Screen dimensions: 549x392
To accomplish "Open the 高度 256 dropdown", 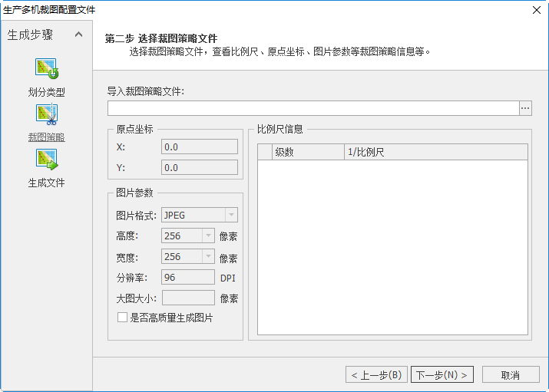I will pos(207,236).
